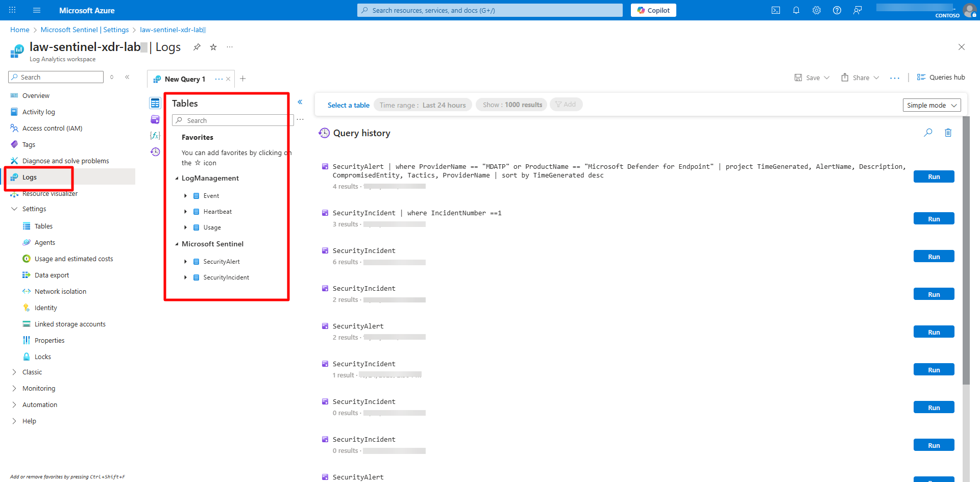Screen dimensions: 980x482
Task: Expand the Heartbeat table node
Action: pos(185,212)
